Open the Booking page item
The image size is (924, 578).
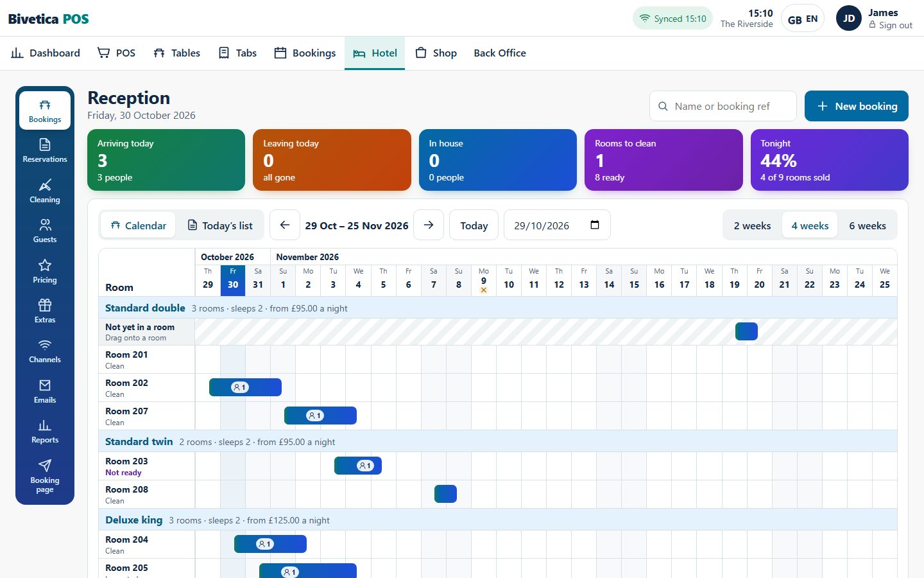45,477
